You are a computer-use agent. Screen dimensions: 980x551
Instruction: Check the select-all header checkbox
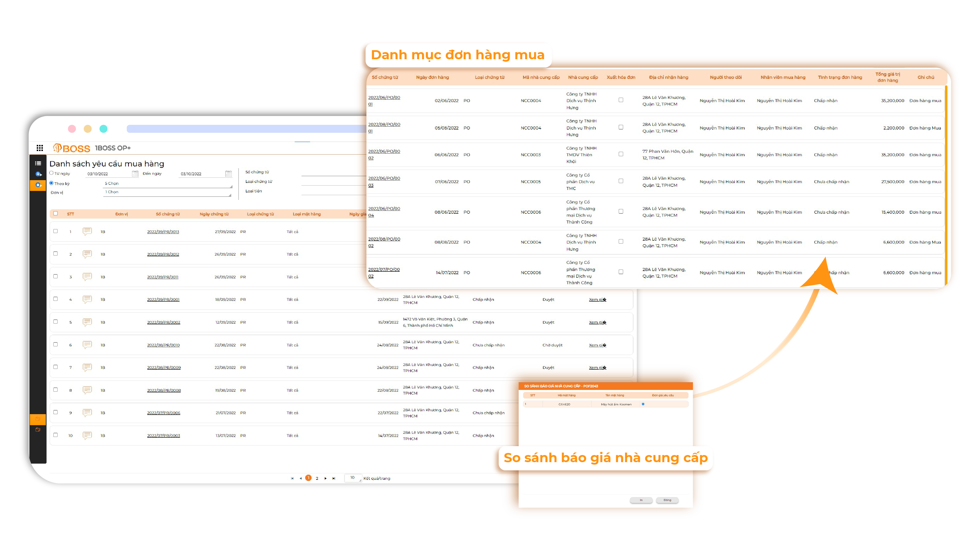tap(56, 213)
